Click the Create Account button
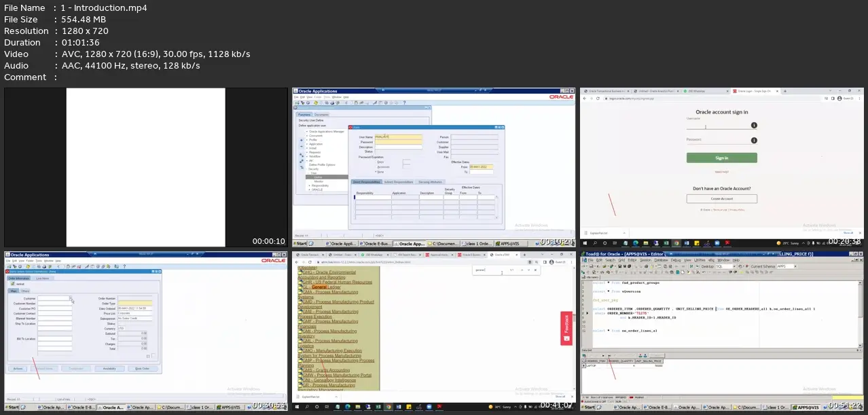 coord(721,199)
